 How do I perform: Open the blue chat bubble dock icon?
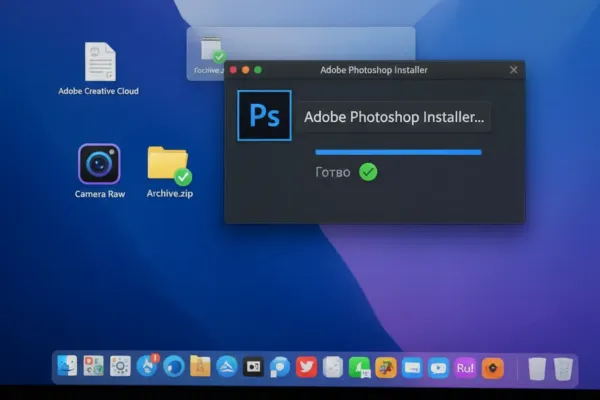pos(280,367)
